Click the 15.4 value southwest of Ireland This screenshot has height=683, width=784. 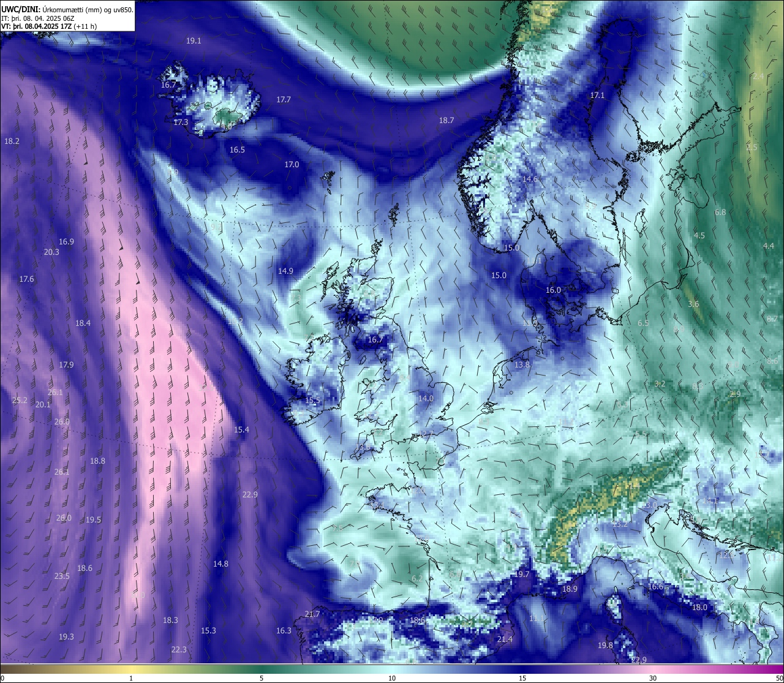pyautogui.click(x=241, y=430)
